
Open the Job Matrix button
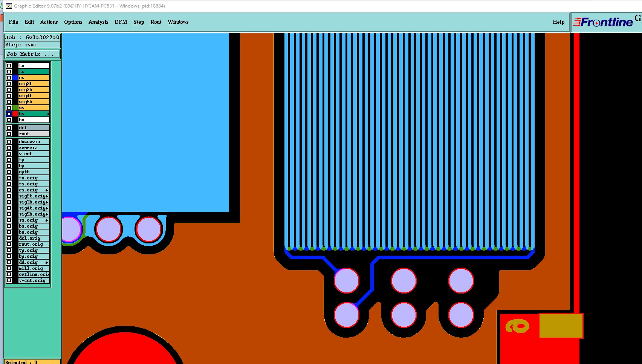(32, 54)
